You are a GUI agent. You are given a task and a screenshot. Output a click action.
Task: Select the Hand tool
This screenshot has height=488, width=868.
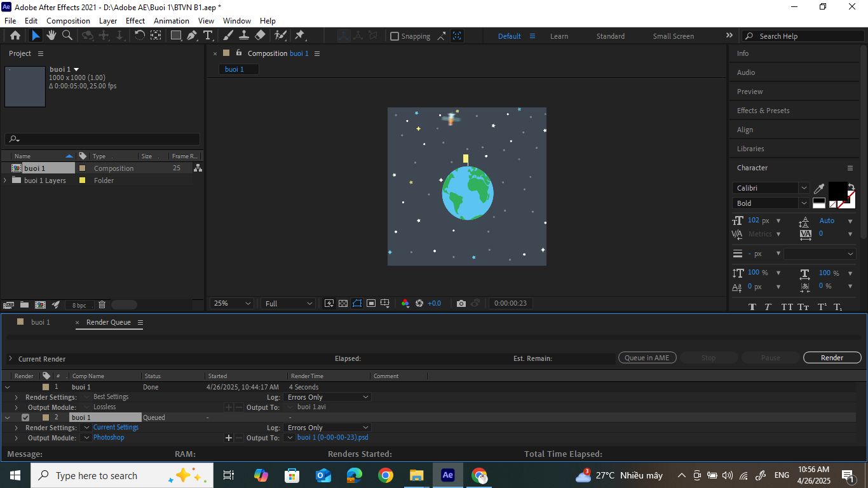(51, 36)
